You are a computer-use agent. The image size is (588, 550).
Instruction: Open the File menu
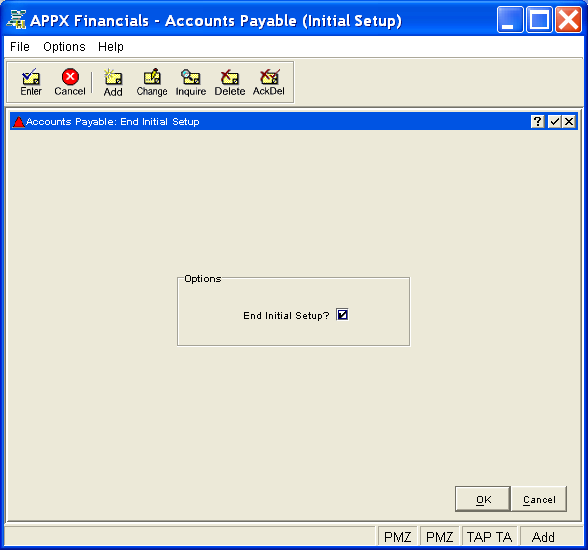coord(20,47)
